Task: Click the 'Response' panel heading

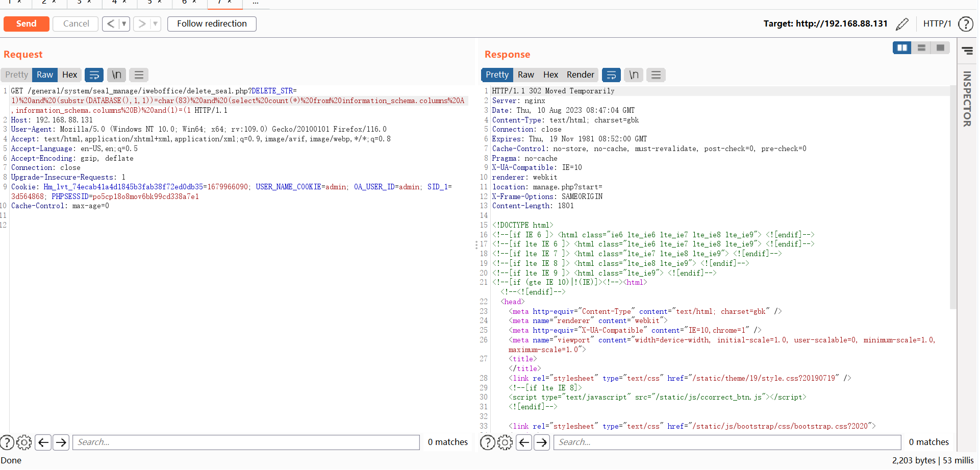Action: point(507,55)
